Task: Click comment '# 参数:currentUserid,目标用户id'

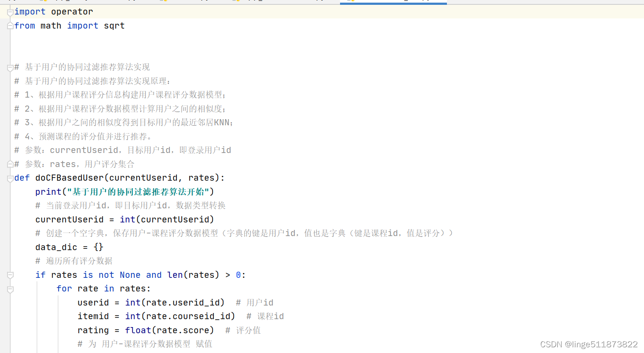Action: pos(123,150)
